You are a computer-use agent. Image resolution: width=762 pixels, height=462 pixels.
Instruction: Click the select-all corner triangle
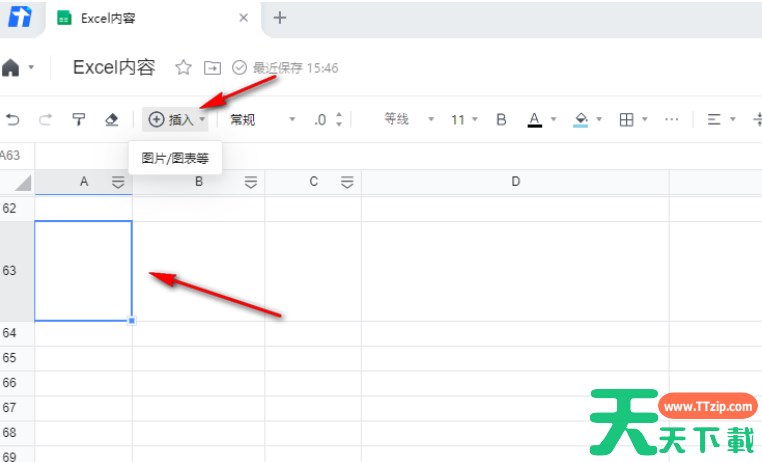click(x=22, y=183)
